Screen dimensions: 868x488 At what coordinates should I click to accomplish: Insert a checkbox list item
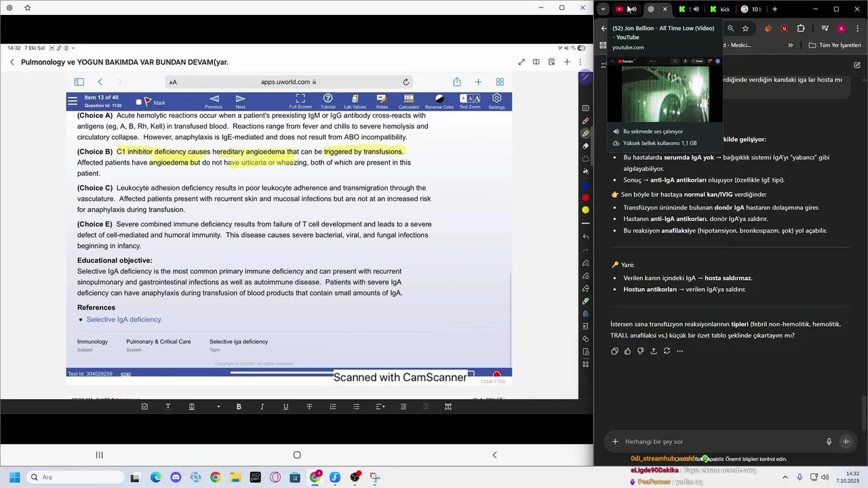pyautogui.click(x=144, y=407)
